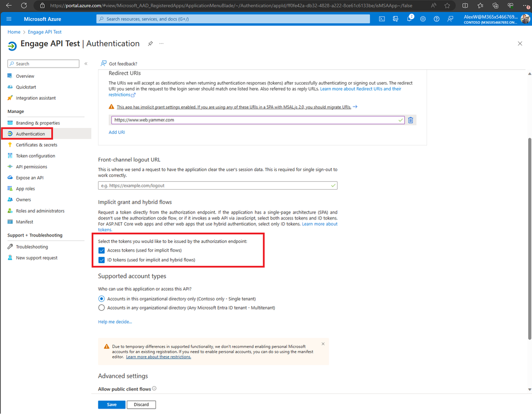The width and height of the screenshot is (532, 414).
Task: Open the account avatar menu
Action: point(525,19)
